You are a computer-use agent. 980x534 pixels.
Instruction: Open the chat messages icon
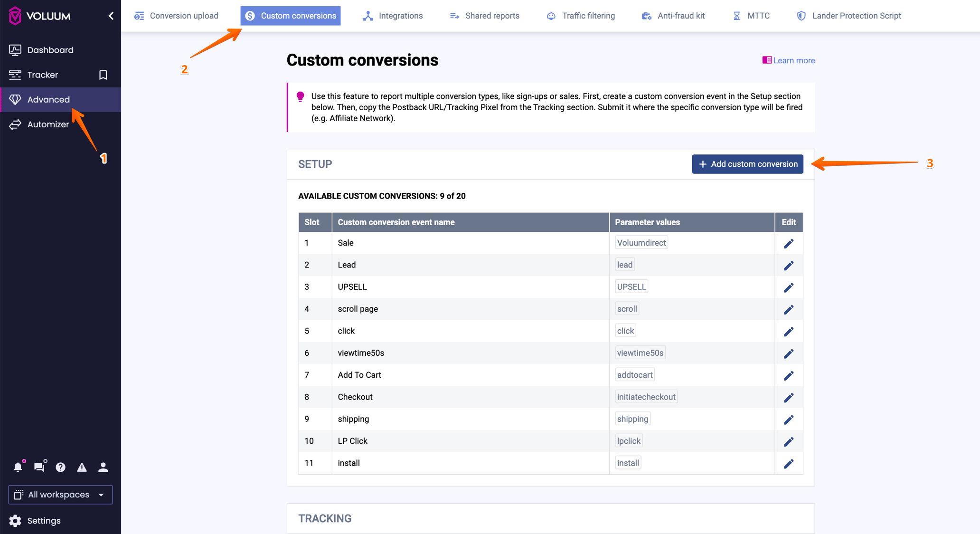pyautogui.click(x=39, y=467)
